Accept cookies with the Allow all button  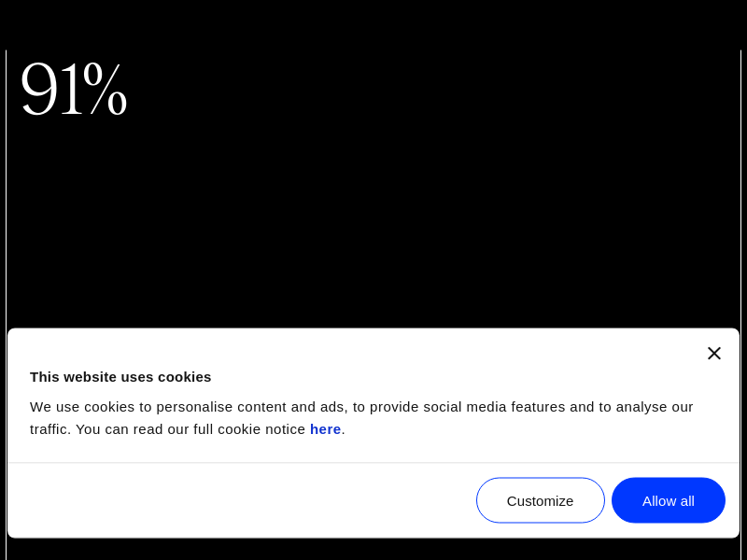(668, 500)
